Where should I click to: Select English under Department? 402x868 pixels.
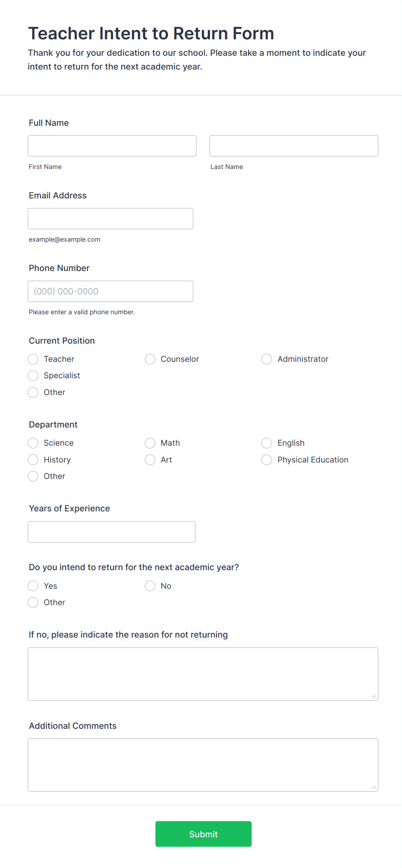point(266,443)
